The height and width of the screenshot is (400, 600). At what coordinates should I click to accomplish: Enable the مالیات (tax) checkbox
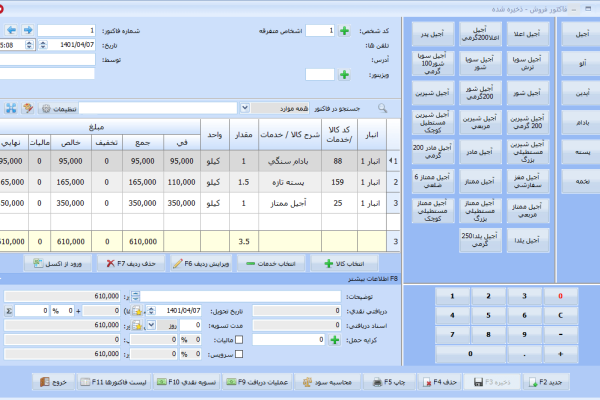tap(239, 340)
